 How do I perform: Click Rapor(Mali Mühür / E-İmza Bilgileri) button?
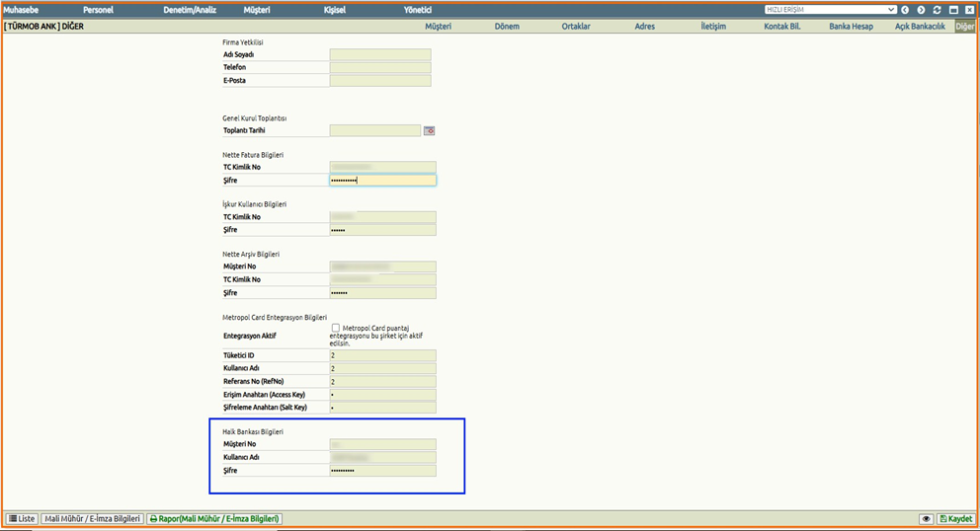click(x=214, y=519)
